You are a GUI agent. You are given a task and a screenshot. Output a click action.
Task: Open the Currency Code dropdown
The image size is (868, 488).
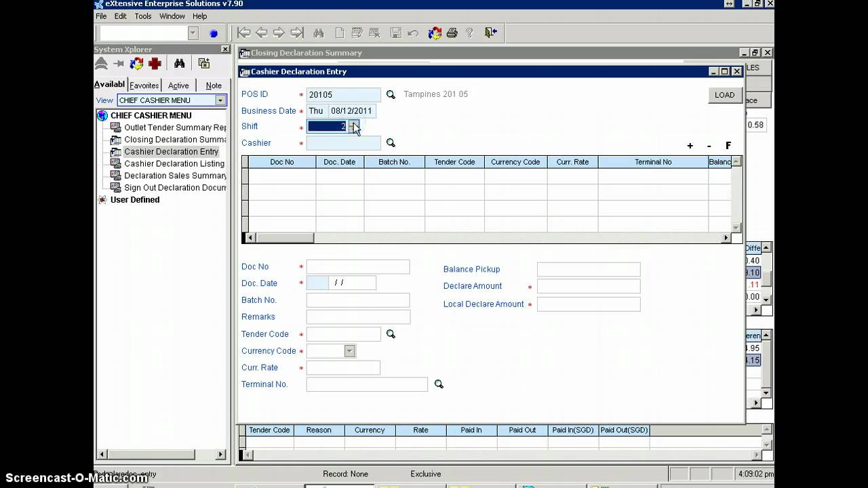click(x=349, y=351)
